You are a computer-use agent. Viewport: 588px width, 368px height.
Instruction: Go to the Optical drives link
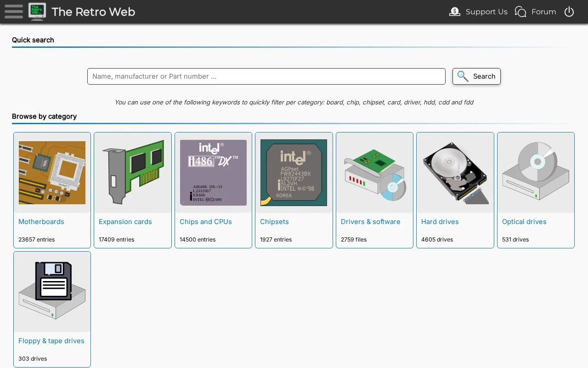(524, 222)
